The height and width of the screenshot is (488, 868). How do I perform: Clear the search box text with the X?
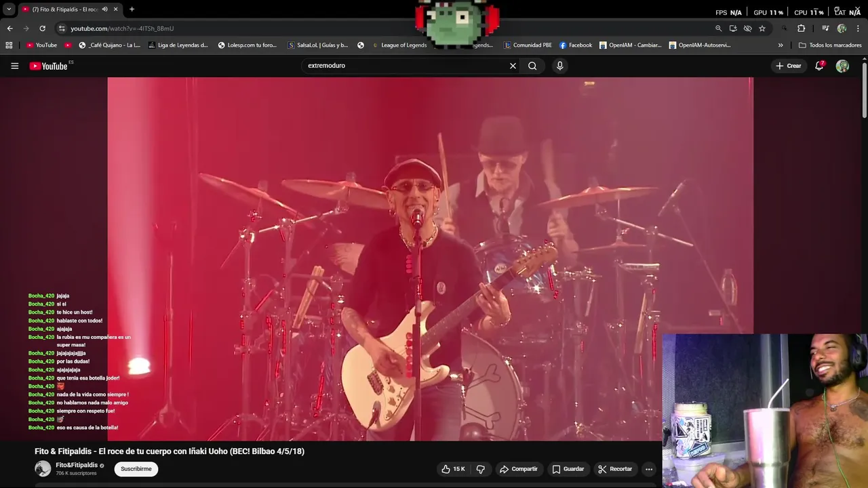513,66
